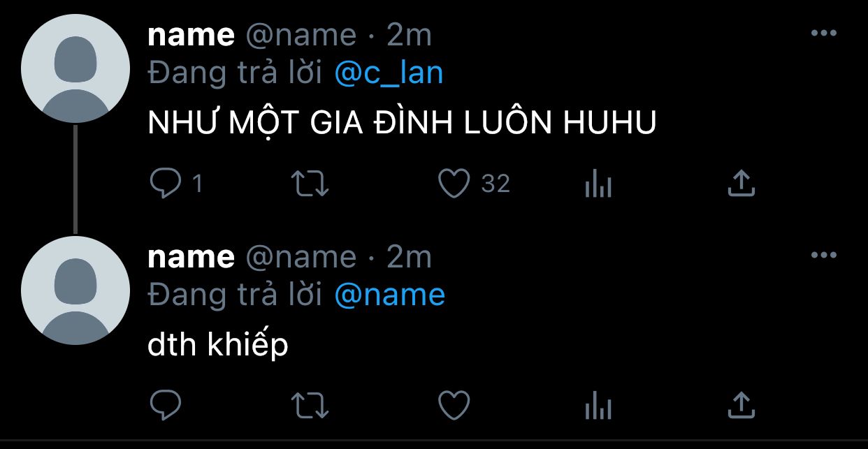The height and width of the screenshot is (449, 868).
Task: View analytics for the first tweet
Action: [598, 185]
